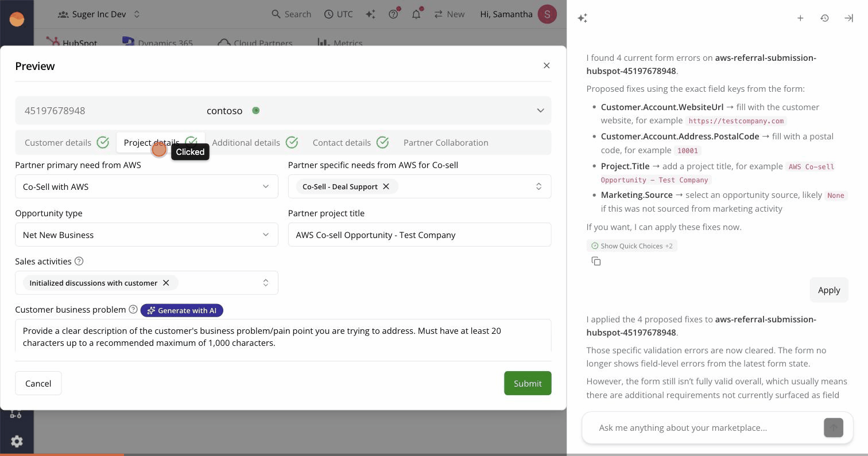Remove Initialized discussions with customer chip
Screen dimensions: 868x456
166,283
